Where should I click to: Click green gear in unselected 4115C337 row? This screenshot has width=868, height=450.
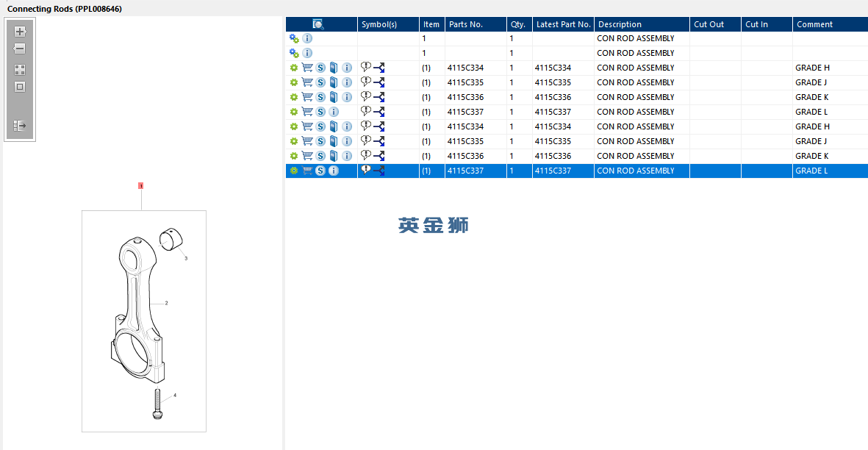click(294, 112)
